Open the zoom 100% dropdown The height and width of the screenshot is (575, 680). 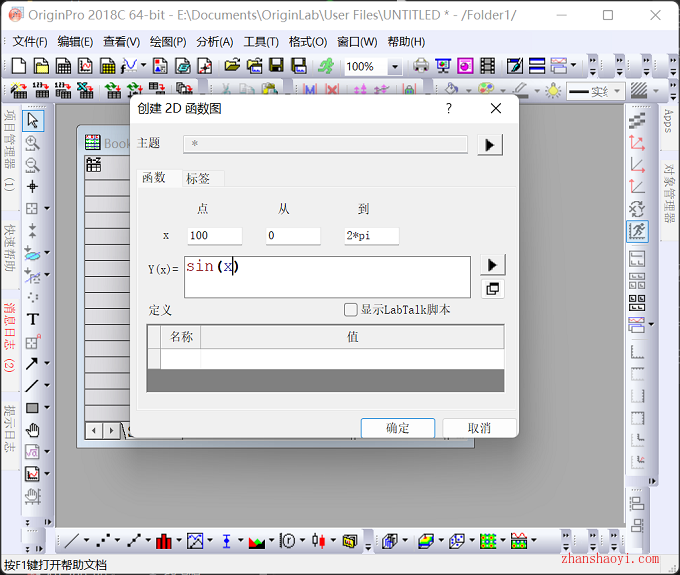tap(394, 67)
